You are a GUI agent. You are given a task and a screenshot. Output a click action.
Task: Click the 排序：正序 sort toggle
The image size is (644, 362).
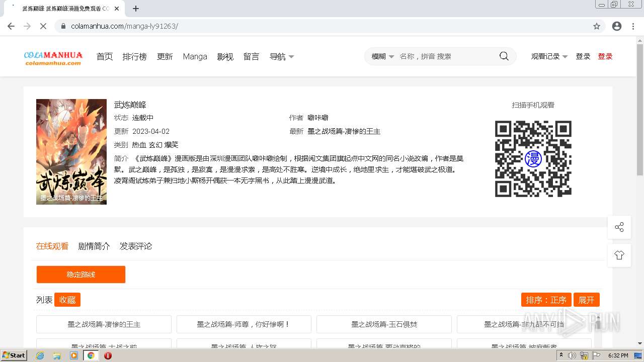[546, 300]
